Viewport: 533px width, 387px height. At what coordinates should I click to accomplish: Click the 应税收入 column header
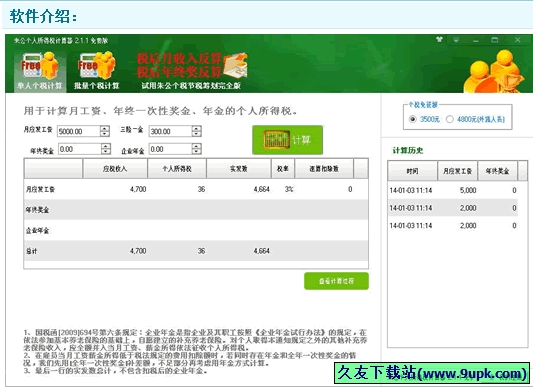[x=115, y=168]
